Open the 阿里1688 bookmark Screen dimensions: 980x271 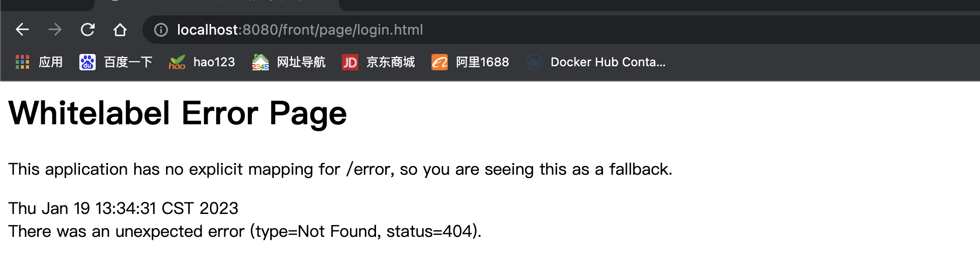[x=482, y=62]
